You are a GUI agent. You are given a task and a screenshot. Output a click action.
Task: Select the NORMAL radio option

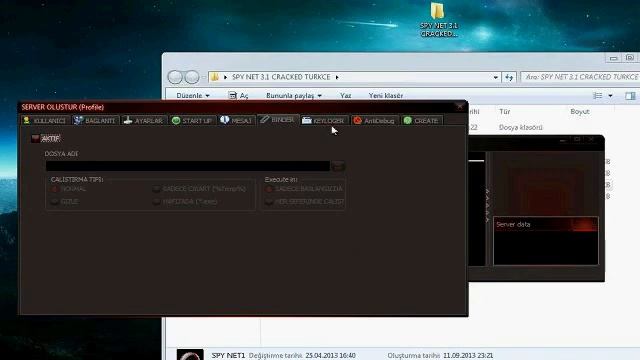55,189
